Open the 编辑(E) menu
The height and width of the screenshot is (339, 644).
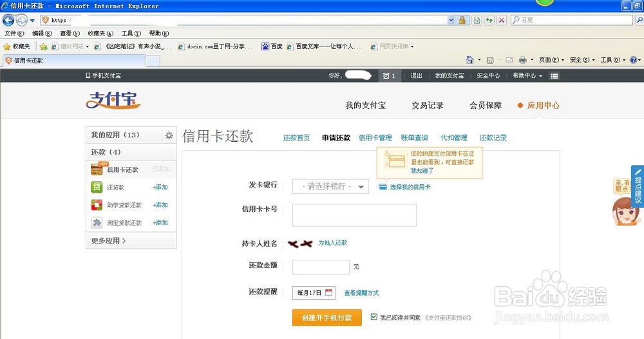[42, 34]
